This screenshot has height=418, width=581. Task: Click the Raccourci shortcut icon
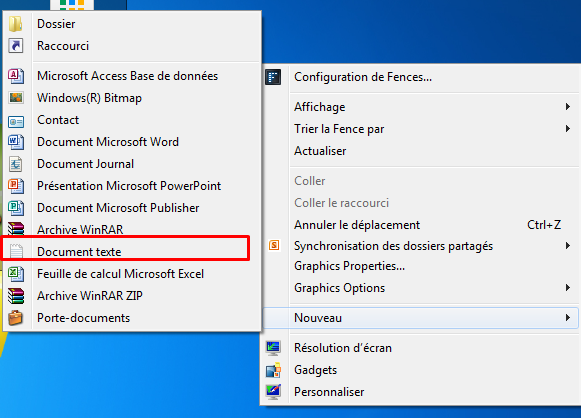(x=16, y=46)
